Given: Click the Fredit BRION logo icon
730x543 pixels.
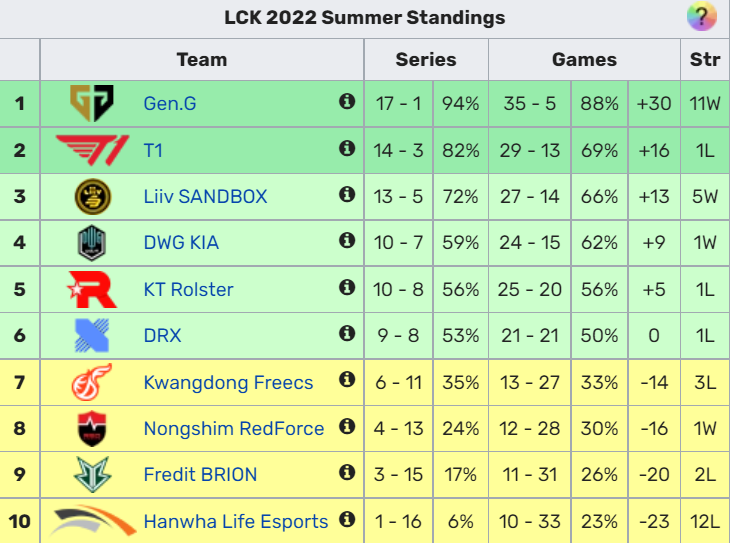Looking at the screenshot, I should [92, 475].
